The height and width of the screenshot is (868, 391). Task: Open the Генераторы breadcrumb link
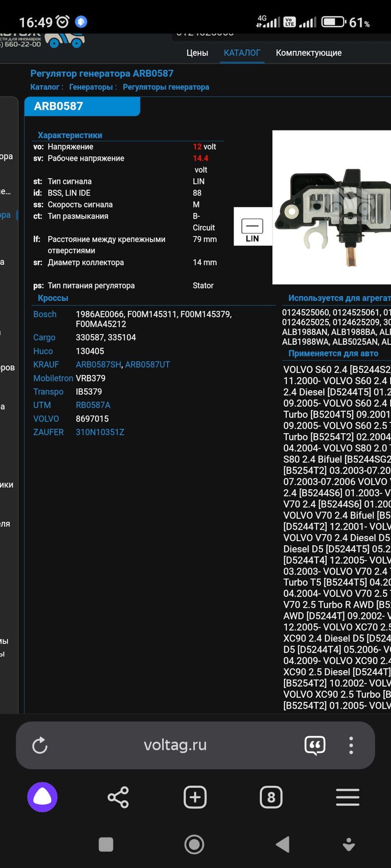click(x=91, y=87)
